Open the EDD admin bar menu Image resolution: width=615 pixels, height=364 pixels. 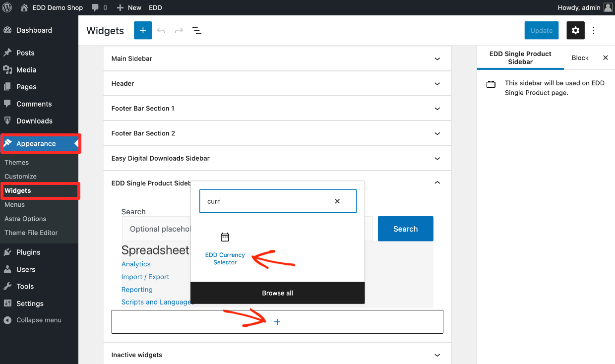tap(155, 7)
